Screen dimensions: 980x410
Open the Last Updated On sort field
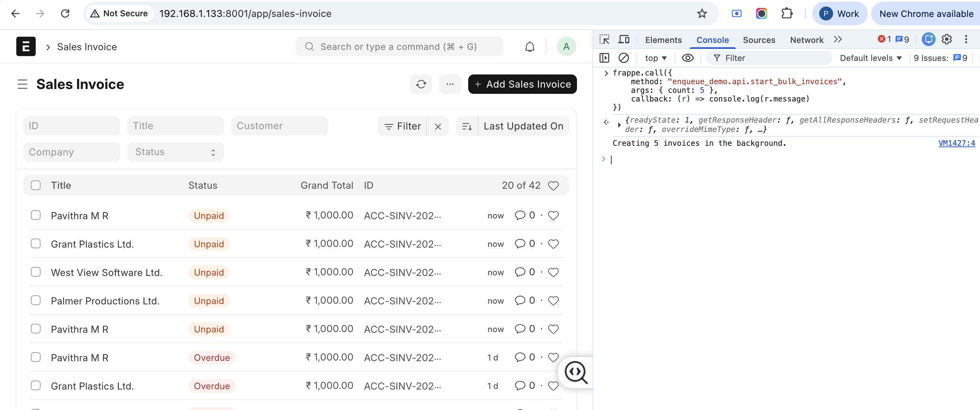(x=523, y=126)
